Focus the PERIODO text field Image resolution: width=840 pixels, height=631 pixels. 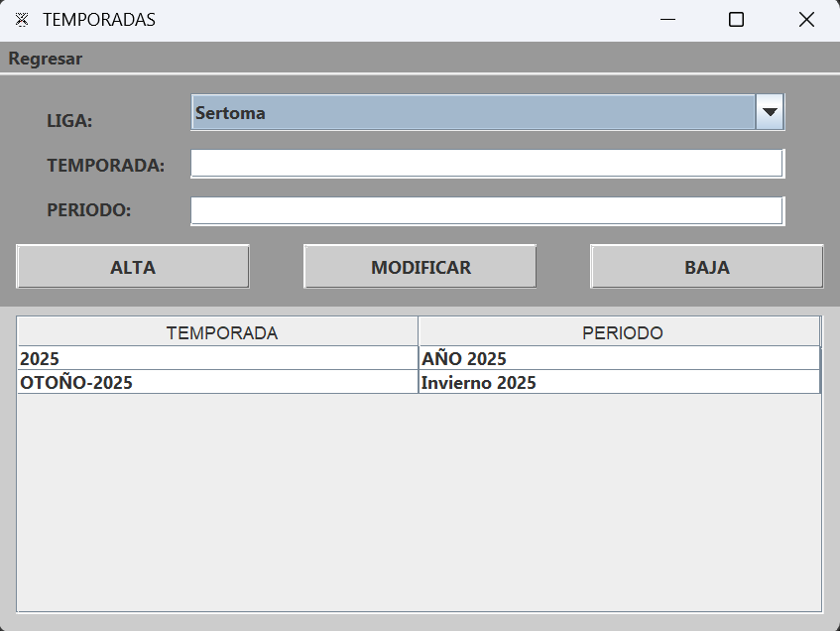point(487,211)
